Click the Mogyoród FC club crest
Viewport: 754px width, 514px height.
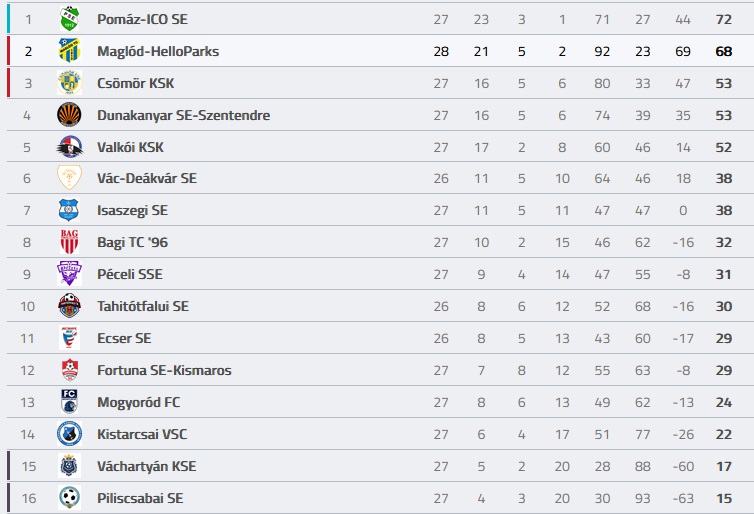(x=69, y=401)
